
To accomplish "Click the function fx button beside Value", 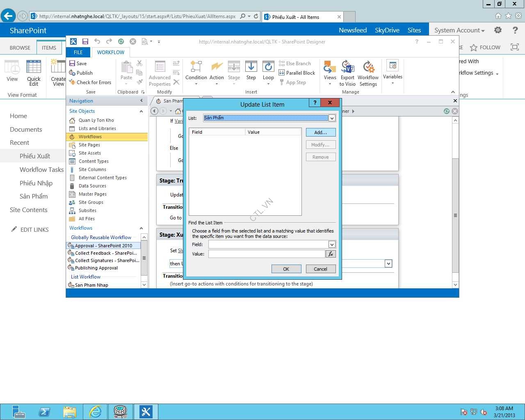I will (331, 254).
